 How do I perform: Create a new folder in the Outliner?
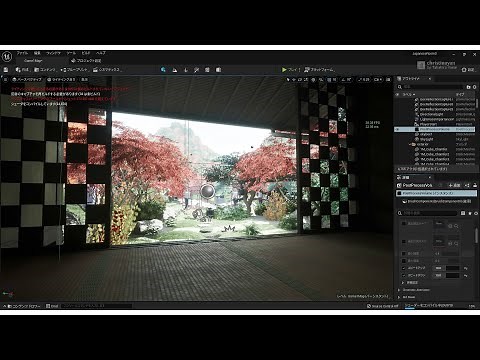click(468, 87)
